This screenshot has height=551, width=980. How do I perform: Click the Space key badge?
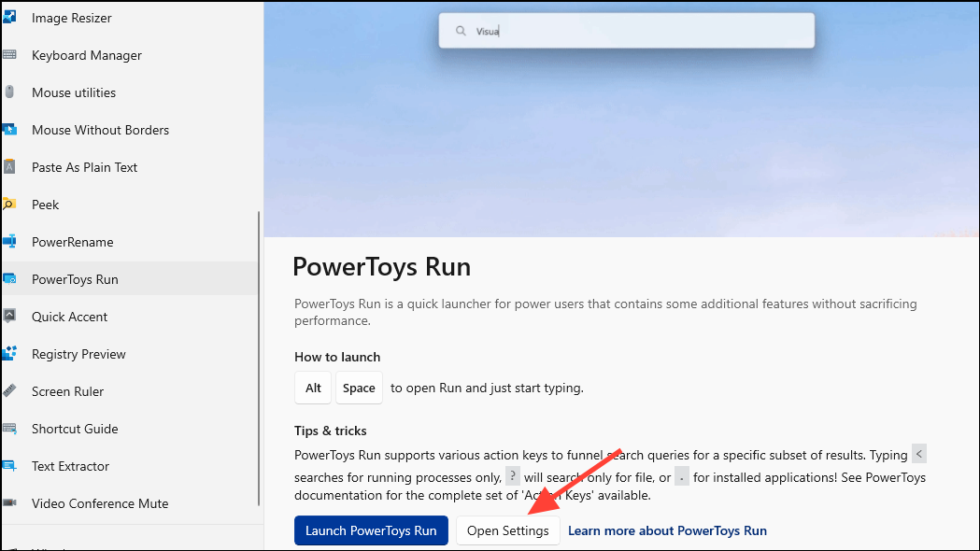pyautogui.click(x=359, y=388)
